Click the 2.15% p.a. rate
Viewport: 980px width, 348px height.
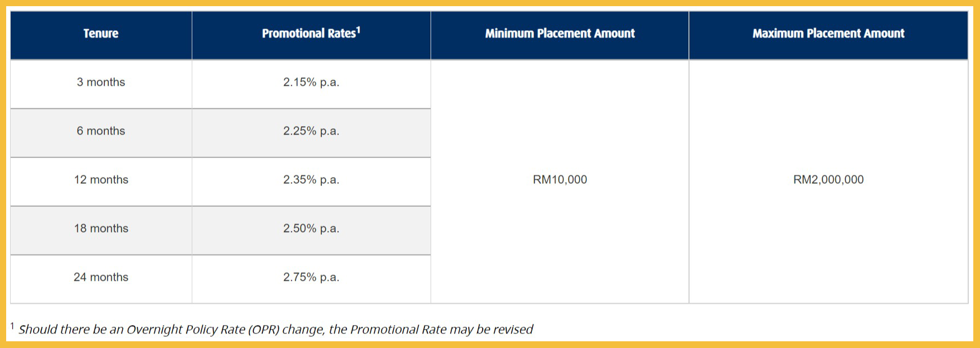tap(311, 82)
